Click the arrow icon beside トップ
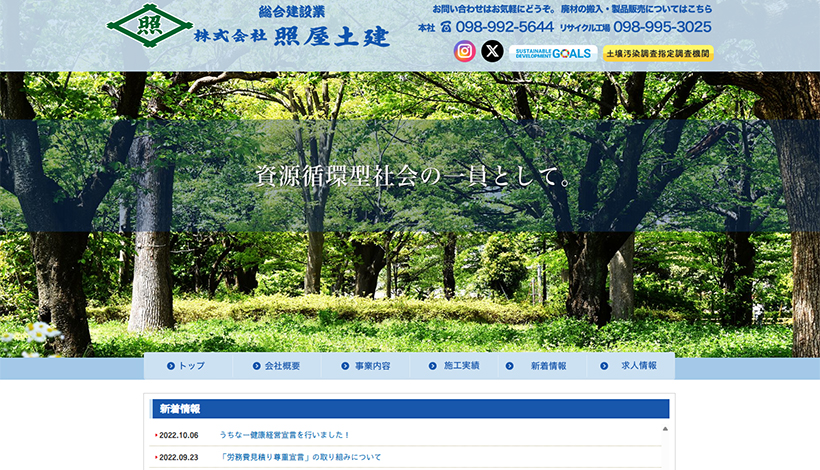820x470 pixels. pyautogui.click(x=171, y=366)
